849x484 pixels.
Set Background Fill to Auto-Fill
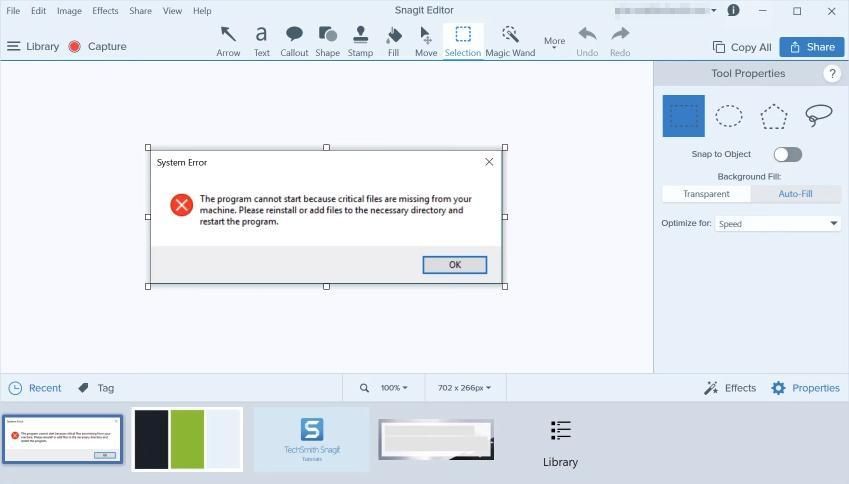(x=795, y=194)
